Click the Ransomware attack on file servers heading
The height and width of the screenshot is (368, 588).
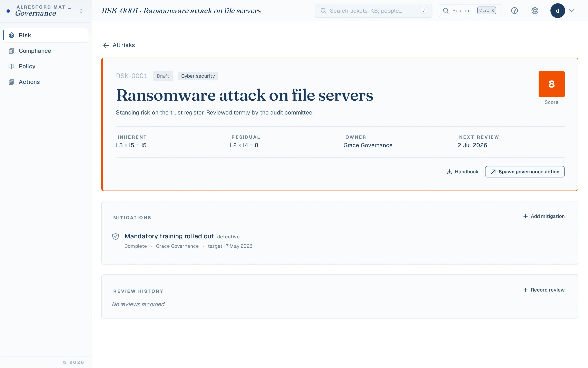(245, 95)
